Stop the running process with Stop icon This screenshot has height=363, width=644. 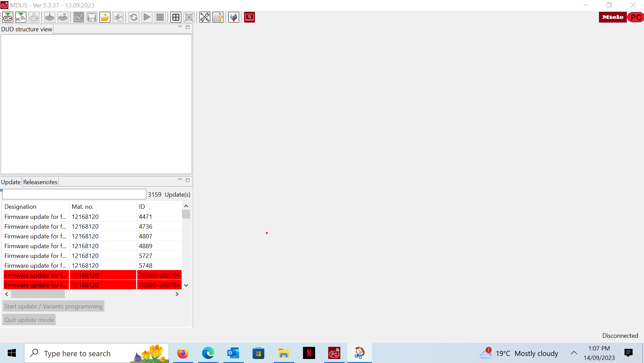click(160, 17)
